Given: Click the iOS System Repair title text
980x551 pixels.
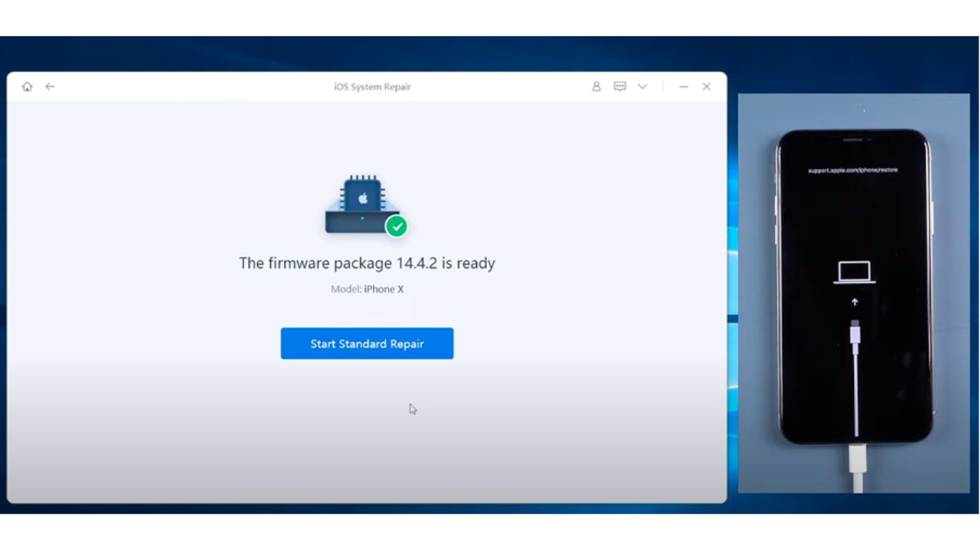Looking at the screenshot, I should (x=372, y=87).
